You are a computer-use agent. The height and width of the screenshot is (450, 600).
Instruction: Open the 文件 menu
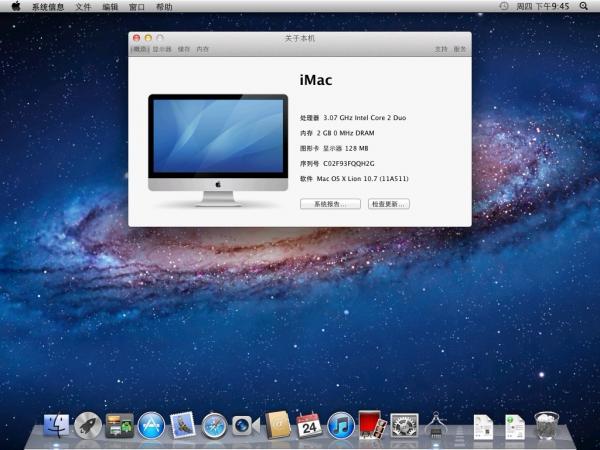pos(83,7)
